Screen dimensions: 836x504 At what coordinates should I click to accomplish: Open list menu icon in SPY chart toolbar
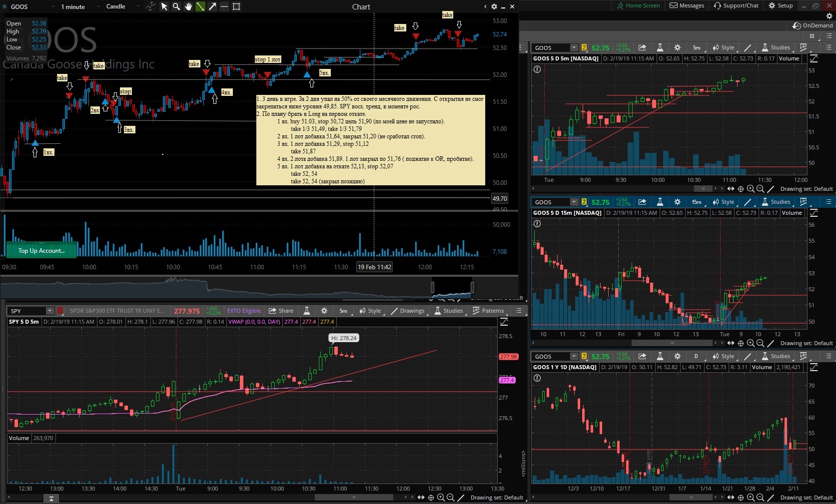pyautogui.click(x=519, y=311)
